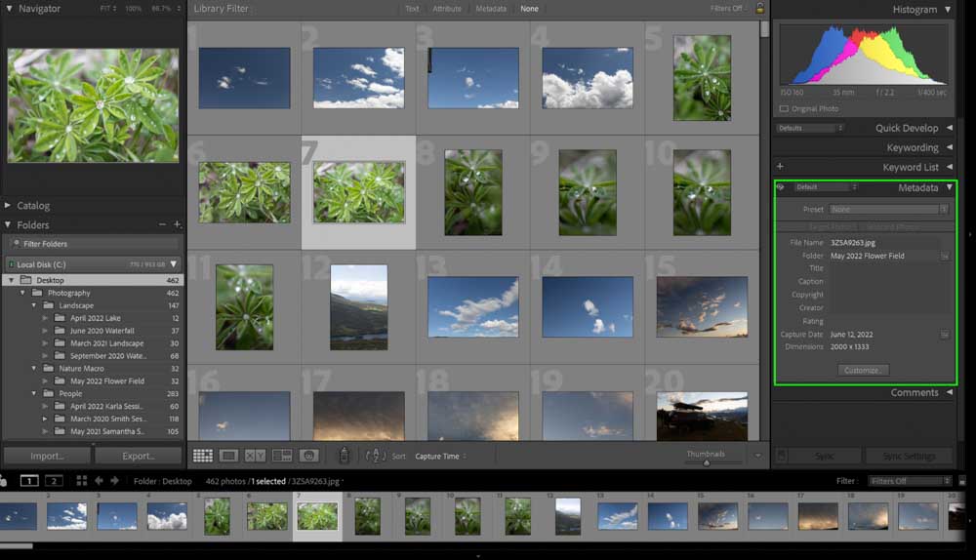Open toolbar options dropdown arrow beside Thumbnails
This screenshot has width=976, height=560.
coord(757,456)
